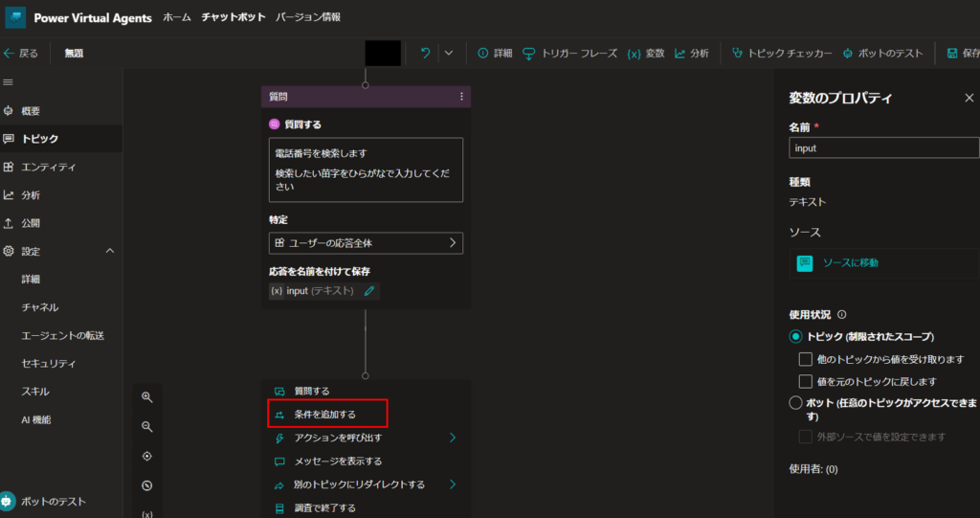Open the ユーザーの応答全体 entity selector
This screenshot has height=518, width=980.
pyautogui.click(x=366, y=243)
